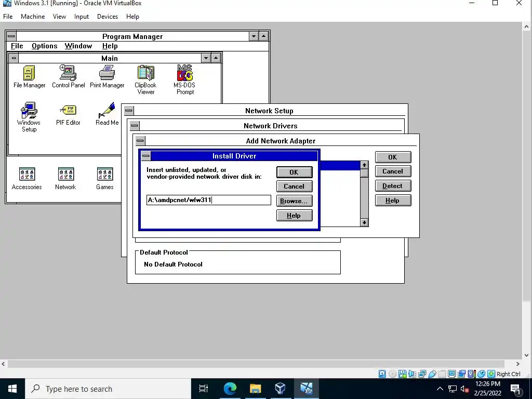Open the Main group control menu box
The width and height of the screenshot is (532, 399).
[x=14, y=58]
